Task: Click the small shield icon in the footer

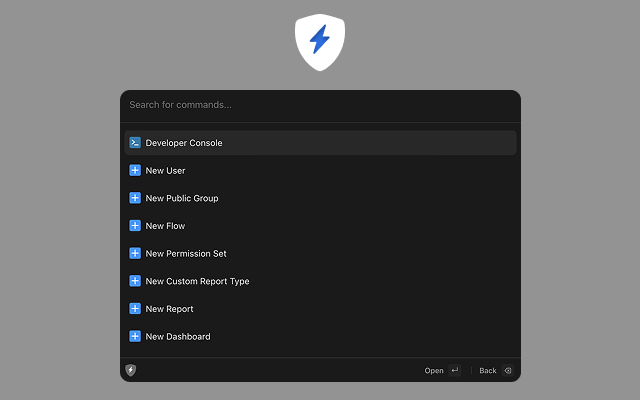Action: (131, 370)
